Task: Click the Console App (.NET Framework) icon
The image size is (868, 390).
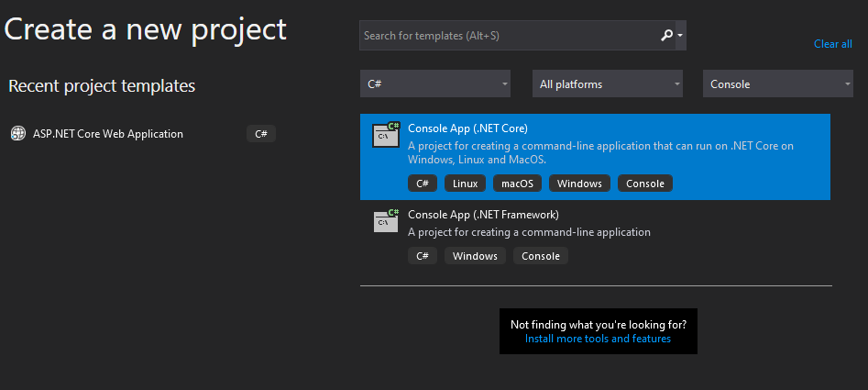Action: click(386, 220)
